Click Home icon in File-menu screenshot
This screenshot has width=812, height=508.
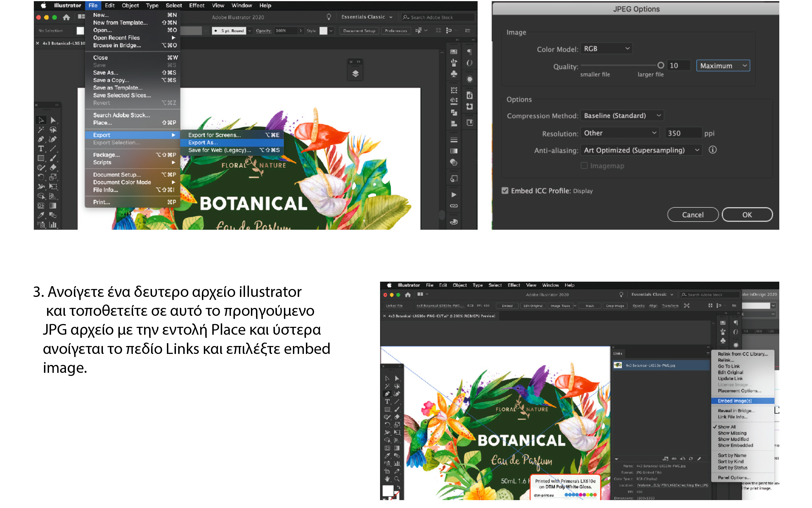(x=67, y=17)
